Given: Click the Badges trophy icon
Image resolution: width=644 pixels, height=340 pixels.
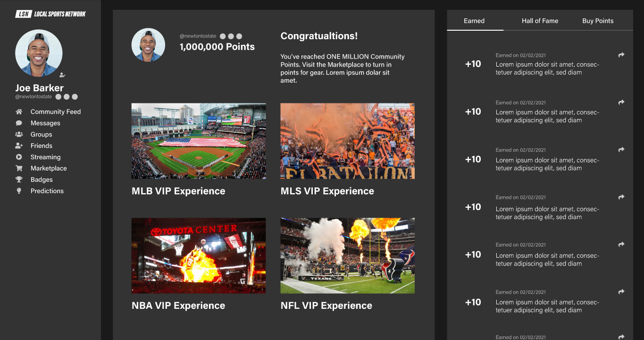Looking at the screenshot, I should (19, 180).
